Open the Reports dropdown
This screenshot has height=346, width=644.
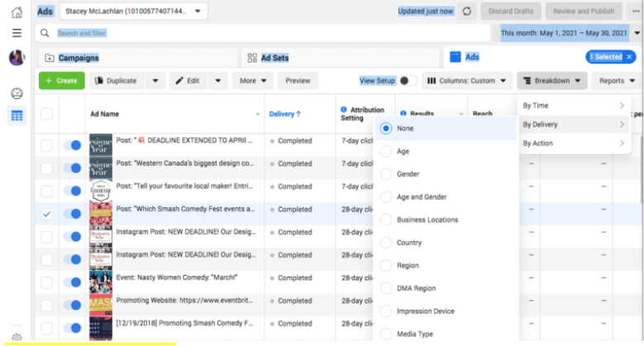point(617,81)
